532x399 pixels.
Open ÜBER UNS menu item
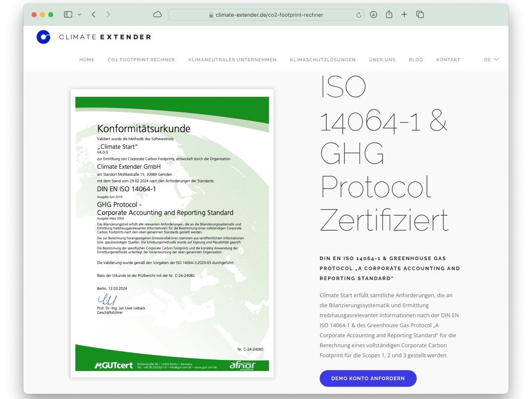coord(382,60)
